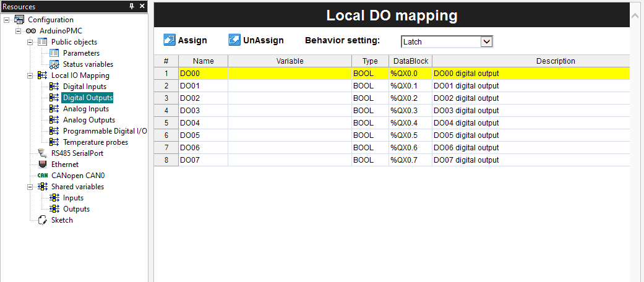Click the Variable cell for DO03
644x282 pixels.
290,110
